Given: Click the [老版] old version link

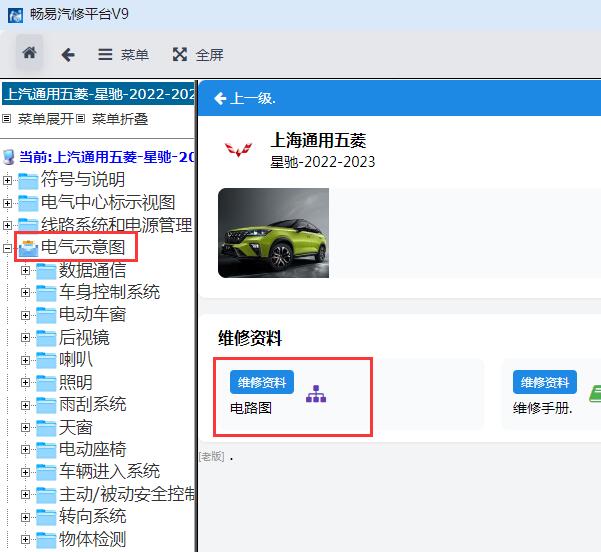Looking at the screenshot, I should click(x=212, y=457).
